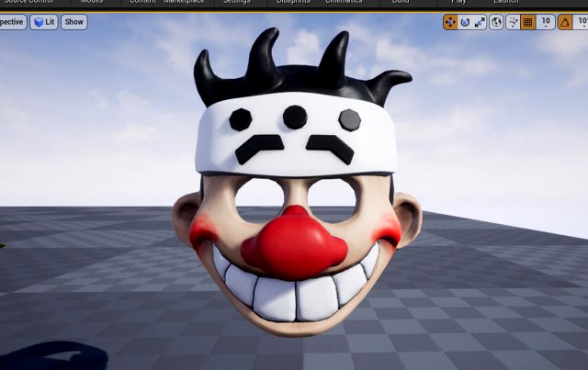This screenshot has width=588, height=370.
Task: Select the translate (move) gizmo tool
Action: tap(450, 22)
